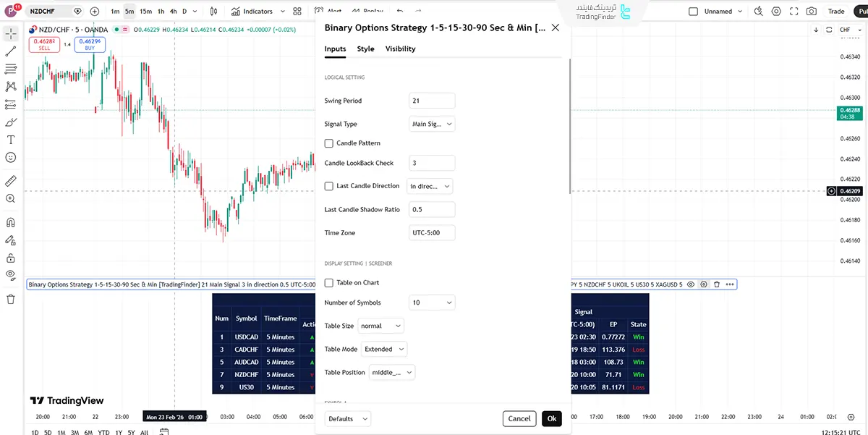Screen dimensions: 868x435
Task: Tick the Last Candle Direction checkbox
Action: (x=329, y=186)
